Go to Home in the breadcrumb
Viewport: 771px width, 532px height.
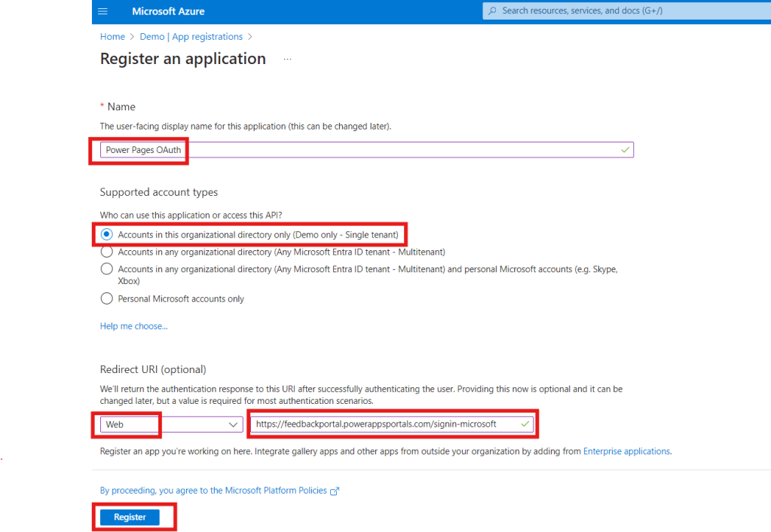112,36
